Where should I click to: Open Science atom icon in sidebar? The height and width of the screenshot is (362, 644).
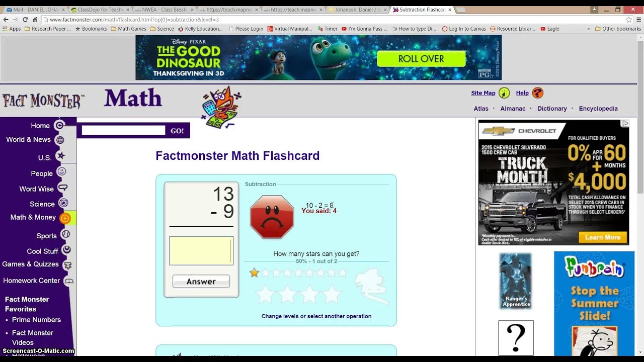(63, 203)
